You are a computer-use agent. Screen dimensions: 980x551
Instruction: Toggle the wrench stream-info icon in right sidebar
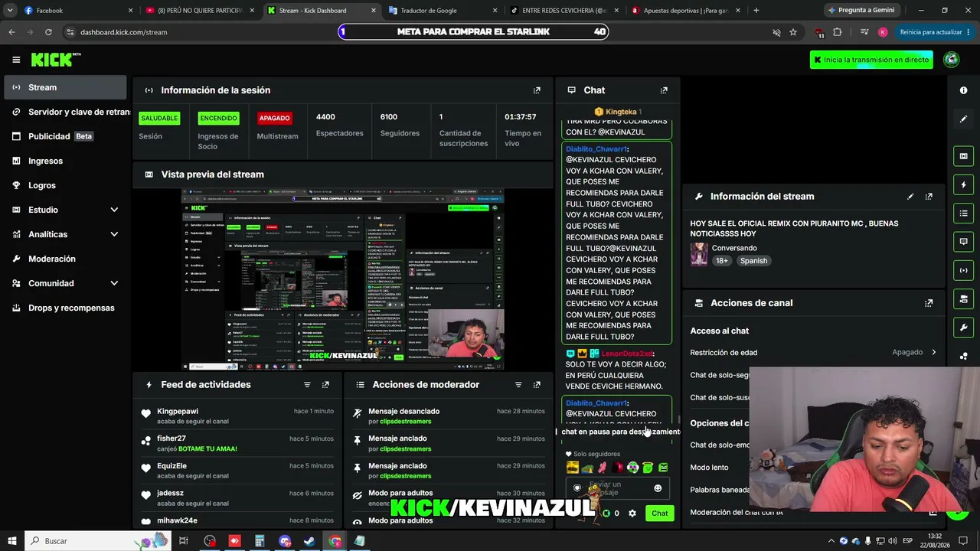963,328
